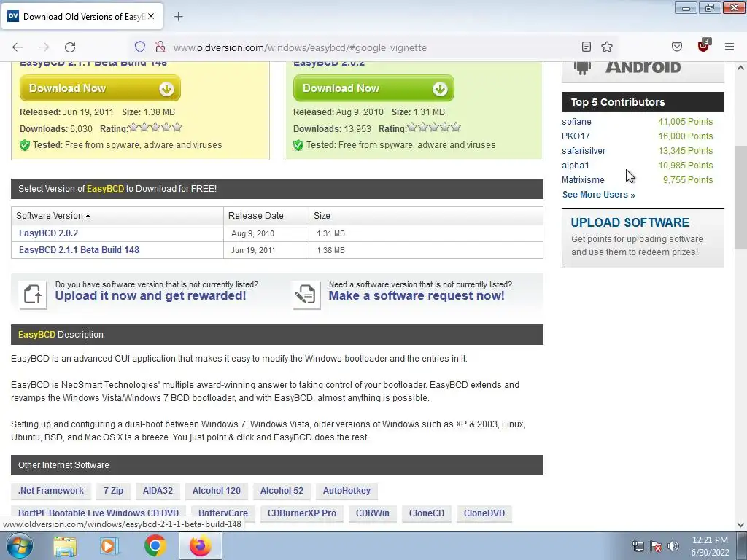Click the upload document icon
747x560 pixels.
(33, 295)
